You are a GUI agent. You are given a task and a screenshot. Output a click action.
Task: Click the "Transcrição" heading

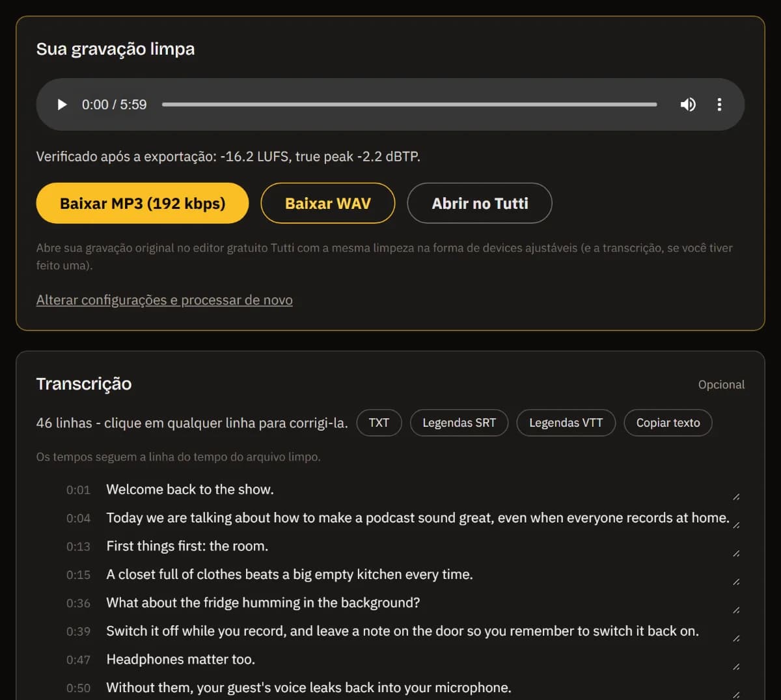(x=84, y=384)
